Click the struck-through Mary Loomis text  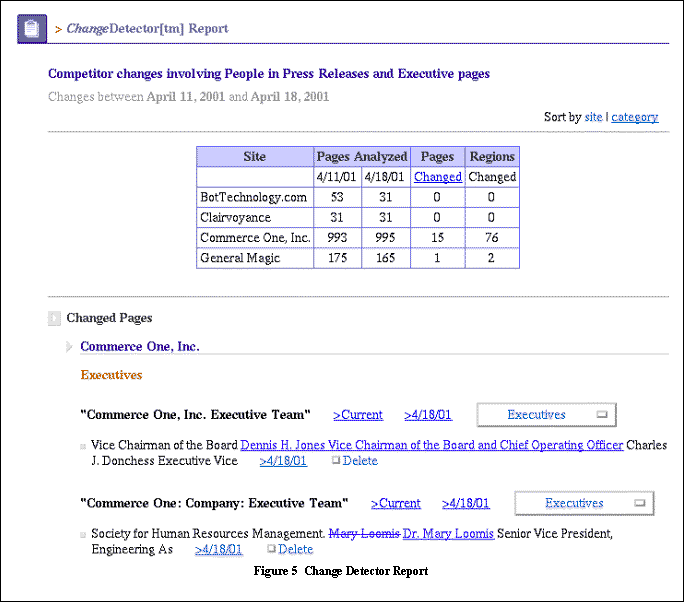click(364, 534)
